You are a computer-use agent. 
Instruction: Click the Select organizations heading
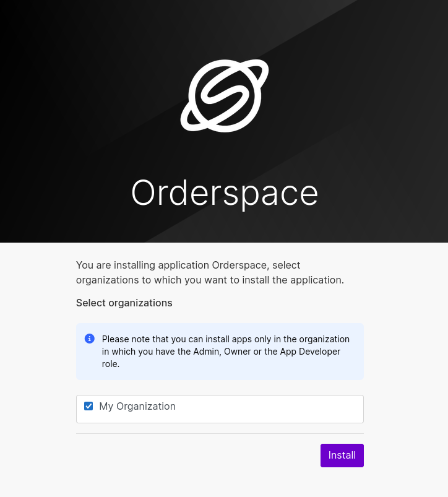point(124,303)
